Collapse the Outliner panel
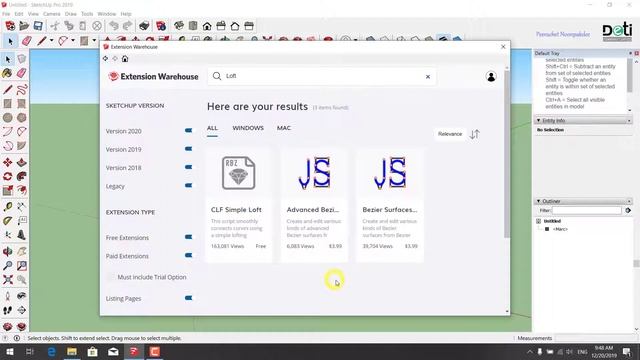The height and width of the screenshot is (360, 640). [x=538, y=201]
